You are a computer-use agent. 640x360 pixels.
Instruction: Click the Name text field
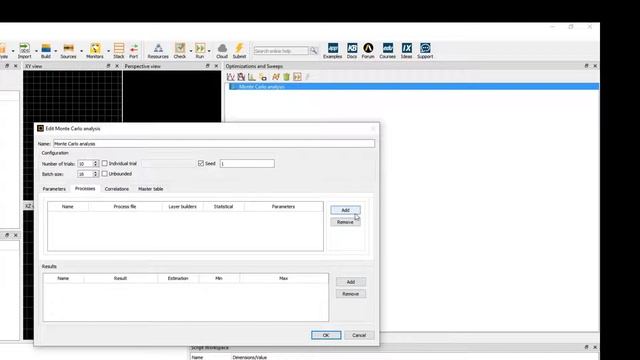213,144
